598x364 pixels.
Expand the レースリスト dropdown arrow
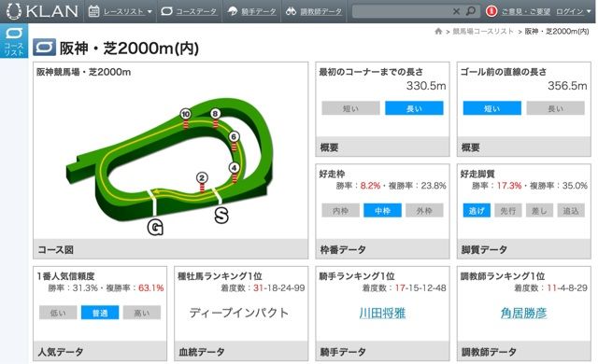(x=149, y=12)
